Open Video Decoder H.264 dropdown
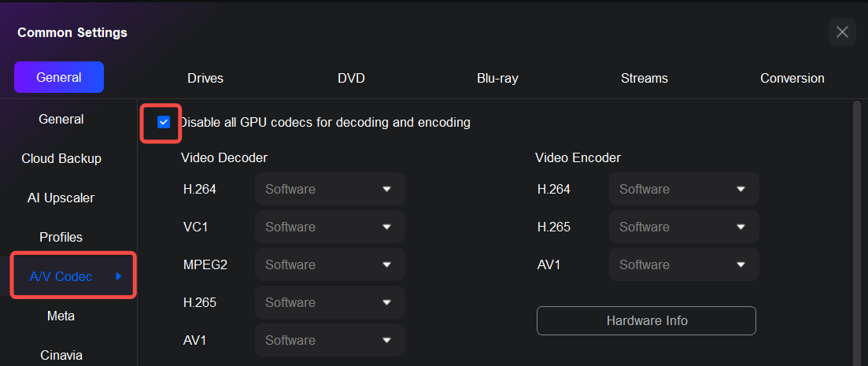Screen dimensions: 868x366 [330, 189]
